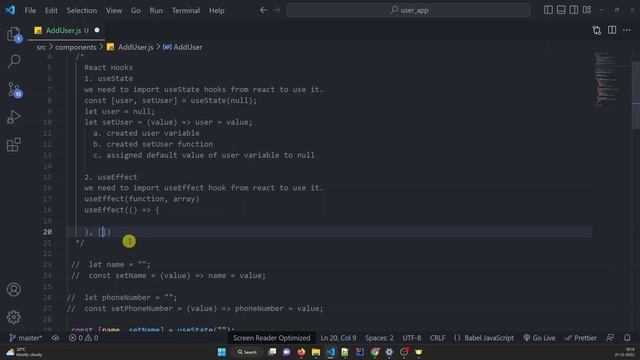Open File Explorer from the taskbar
640x360 pixels.
tap(316, 352)
